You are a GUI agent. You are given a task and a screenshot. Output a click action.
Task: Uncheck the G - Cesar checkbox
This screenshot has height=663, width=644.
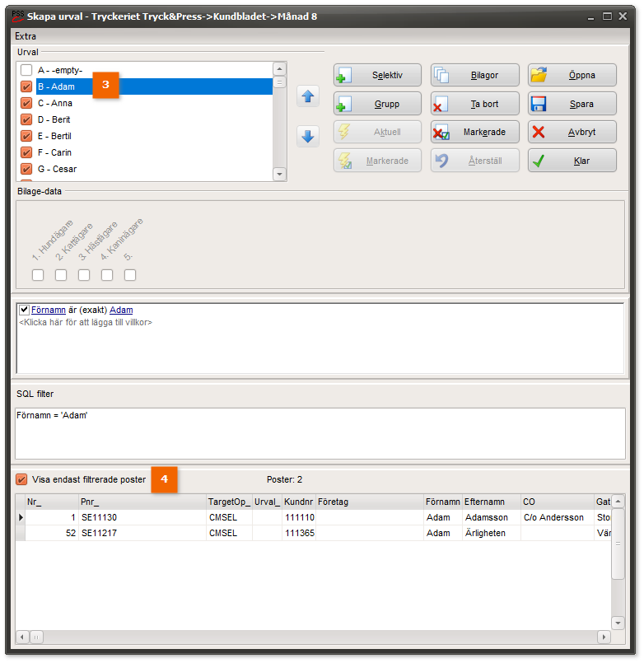[26, 169]
